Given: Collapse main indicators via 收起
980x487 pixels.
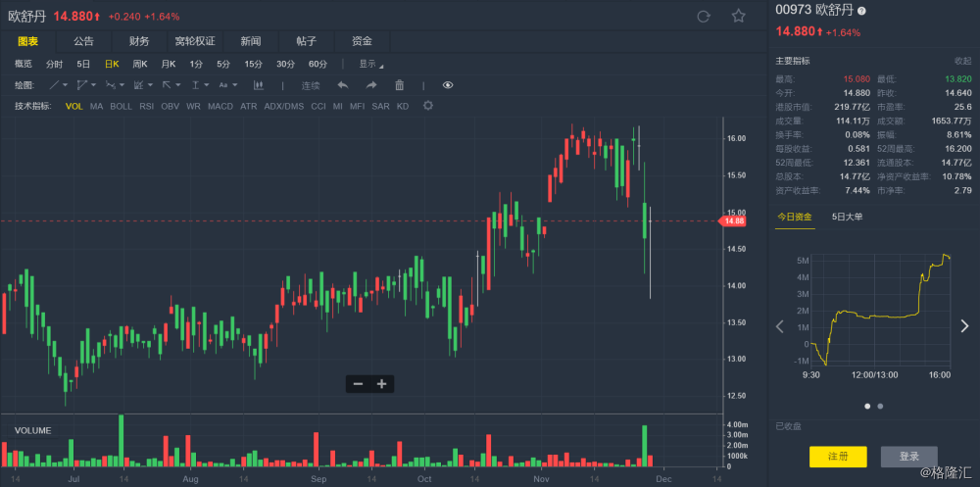Looking at the screenshot, I should coord(962,62).
